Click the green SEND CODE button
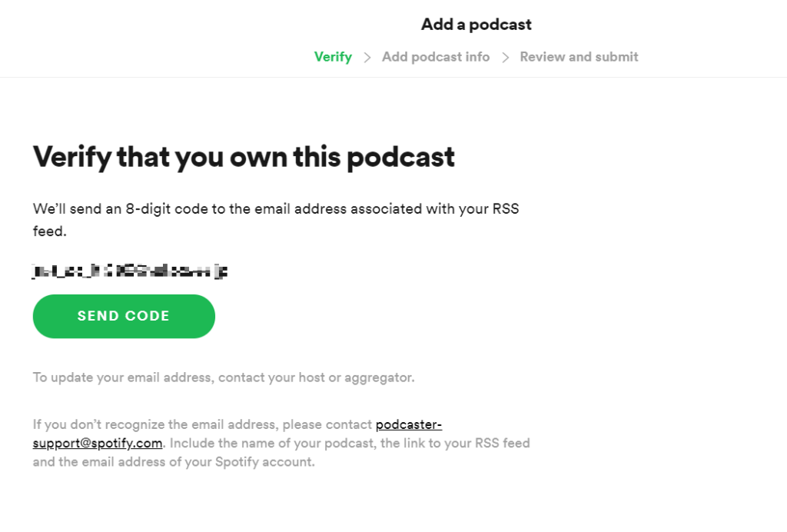This screenshot has height=532, width=787. [124, 316]
